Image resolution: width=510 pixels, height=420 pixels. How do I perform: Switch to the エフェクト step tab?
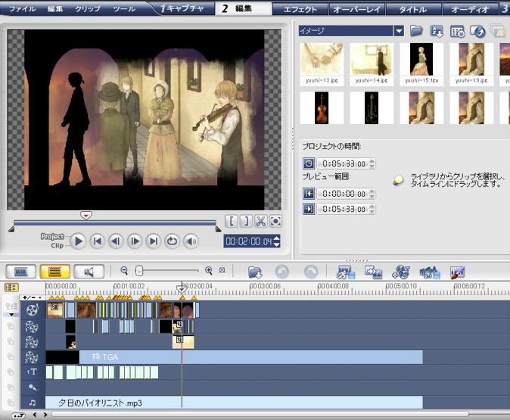[x=300, y=9]
